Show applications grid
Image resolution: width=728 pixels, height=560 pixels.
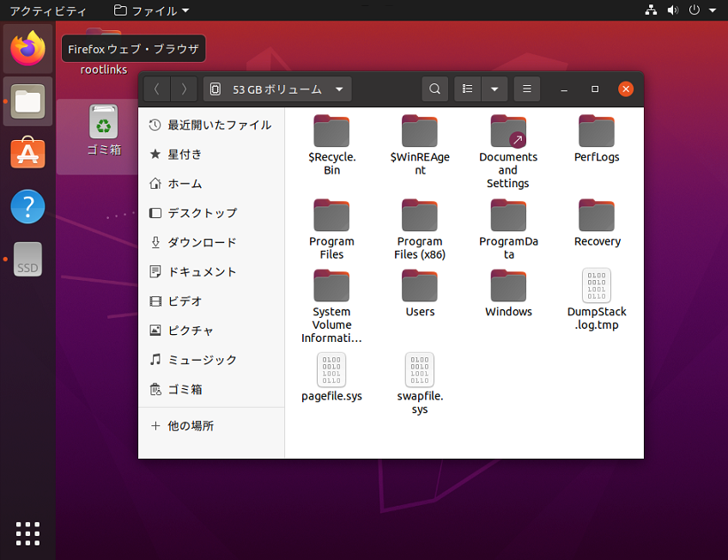(27, 533)
